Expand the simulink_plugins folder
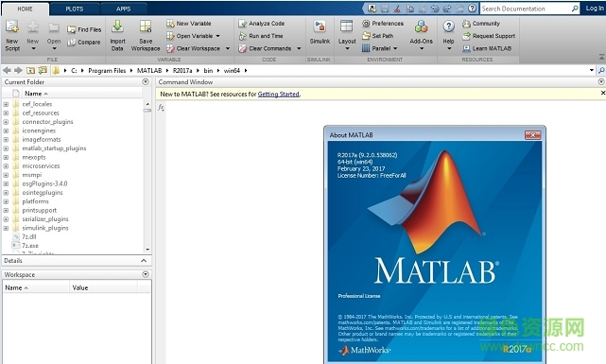 pyautogui.click(x=6, y=229)
